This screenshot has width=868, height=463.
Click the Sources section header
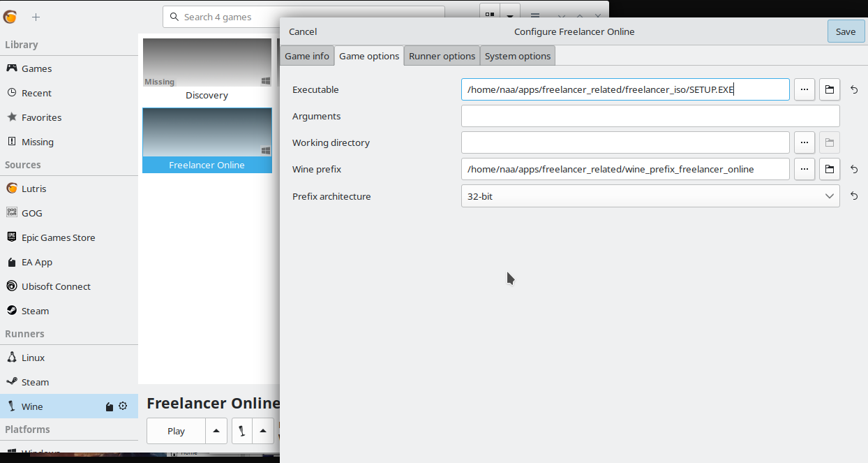tap(23, 165)
